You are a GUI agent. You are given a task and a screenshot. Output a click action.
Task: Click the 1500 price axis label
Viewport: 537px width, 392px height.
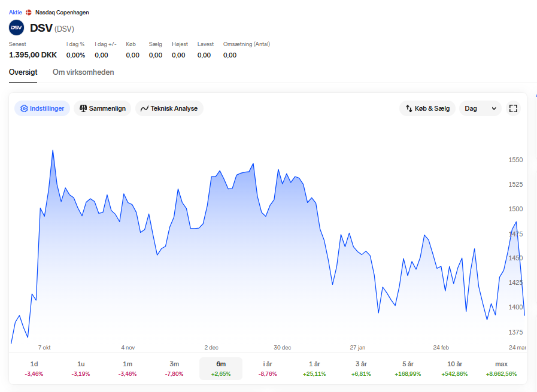tap(515, 209)
